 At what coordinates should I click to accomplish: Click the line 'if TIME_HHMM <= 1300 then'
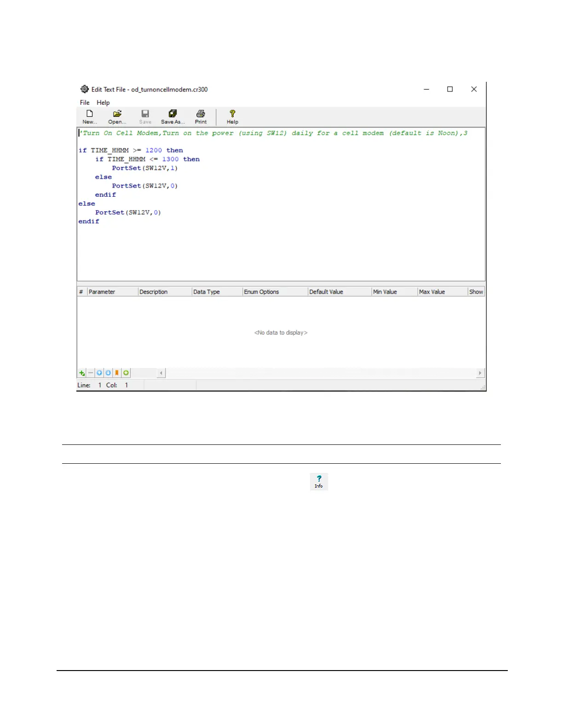point(147,159)
